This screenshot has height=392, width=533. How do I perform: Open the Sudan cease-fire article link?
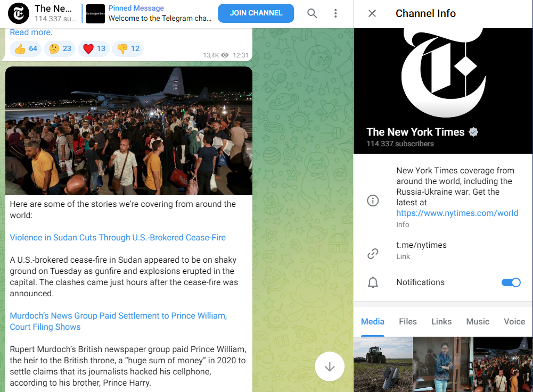click(x=117, y=238)
